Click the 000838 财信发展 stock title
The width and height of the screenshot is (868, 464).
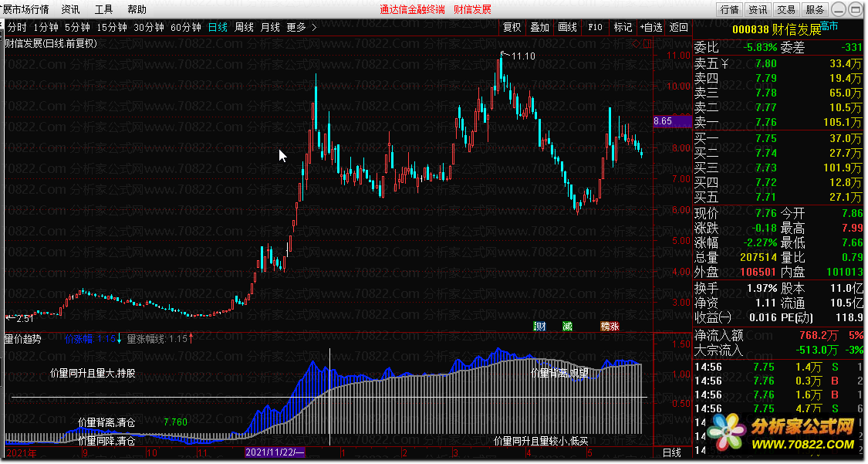777,29
